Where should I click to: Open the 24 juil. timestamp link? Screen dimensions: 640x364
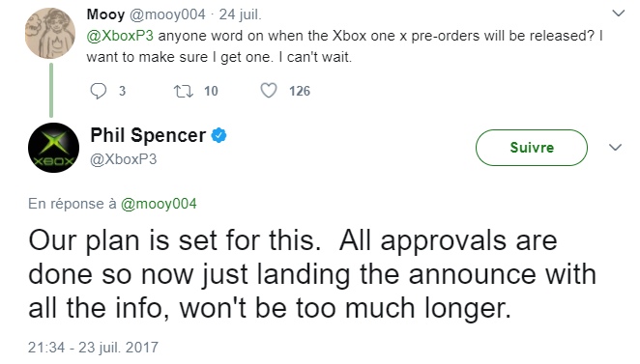[x=240, y=14]
